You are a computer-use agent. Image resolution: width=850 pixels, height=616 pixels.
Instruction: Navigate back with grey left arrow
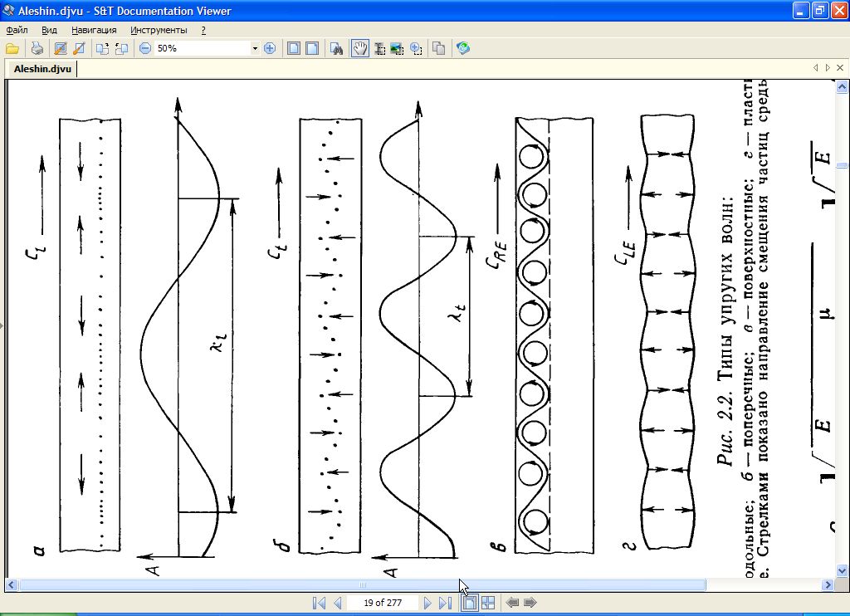(512, 603)
